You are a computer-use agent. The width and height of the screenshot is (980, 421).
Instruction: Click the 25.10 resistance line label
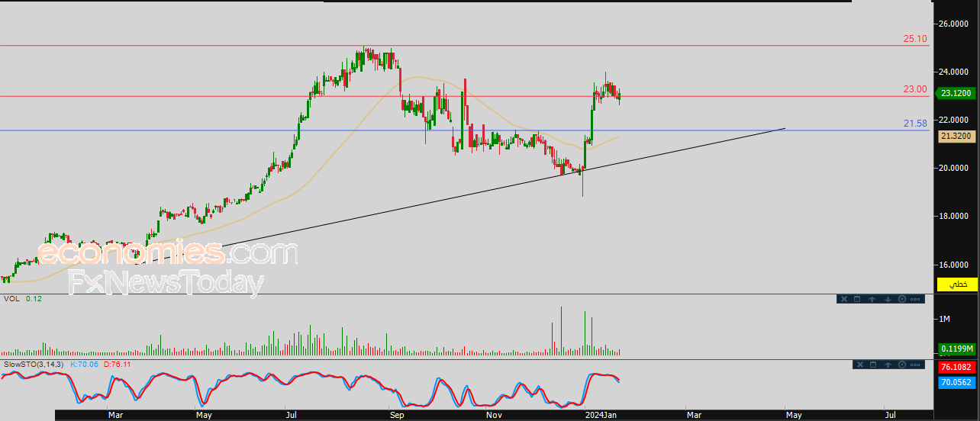[x=915, y=38]
